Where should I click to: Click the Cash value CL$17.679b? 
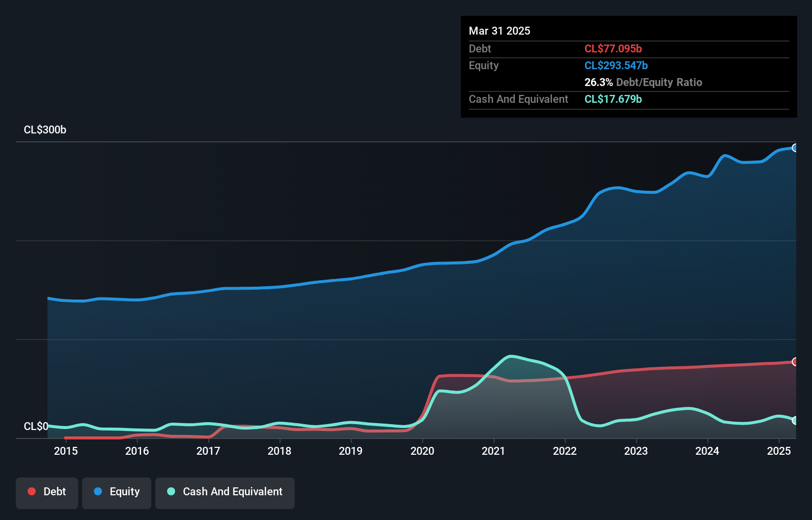click(613, 99)
